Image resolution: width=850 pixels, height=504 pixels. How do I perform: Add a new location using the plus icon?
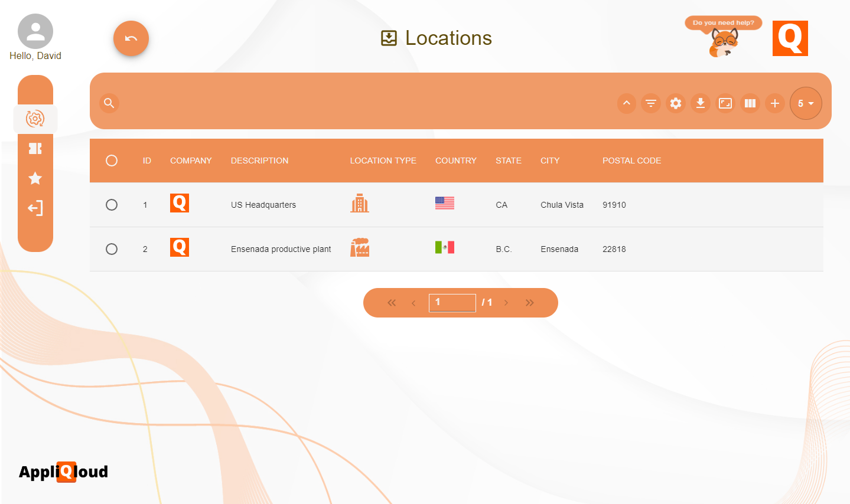(x=775, y=103)
